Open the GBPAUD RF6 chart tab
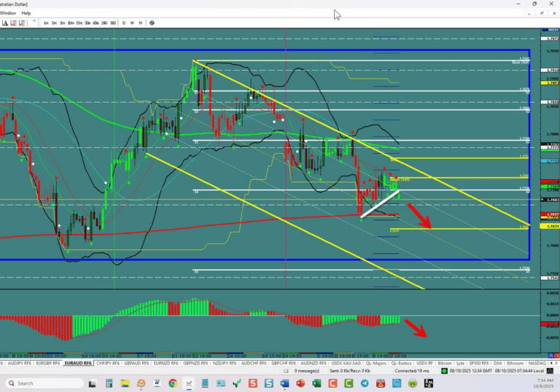 136,363
